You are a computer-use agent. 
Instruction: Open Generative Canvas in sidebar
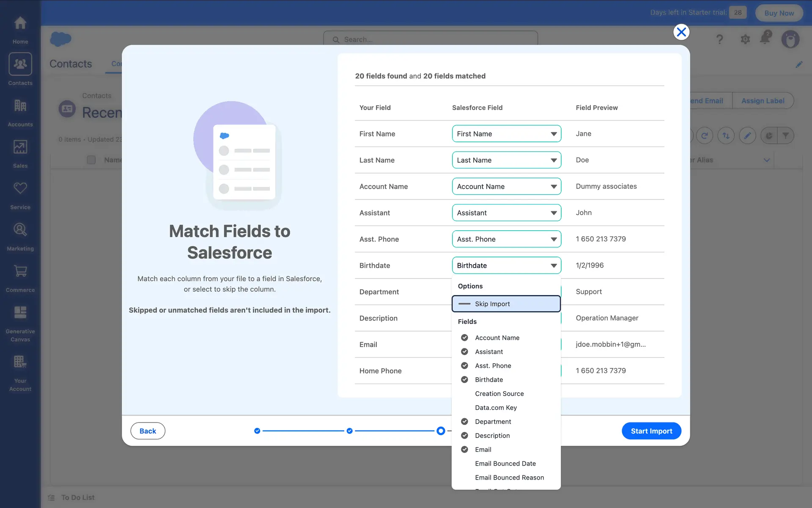pyautogui.click(x=20, y=323)
